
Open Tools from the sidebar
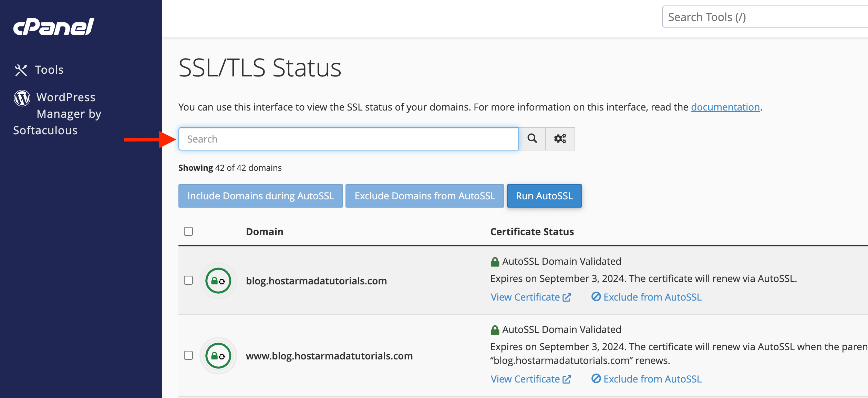[x=49, y=70]
